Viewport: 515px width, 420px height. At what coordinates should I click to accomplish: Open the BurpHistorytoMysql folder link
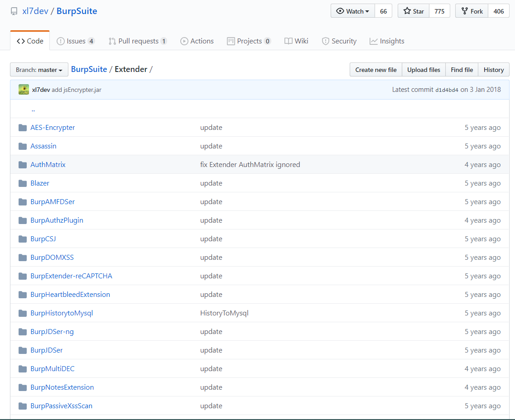(x=62, y=313)
